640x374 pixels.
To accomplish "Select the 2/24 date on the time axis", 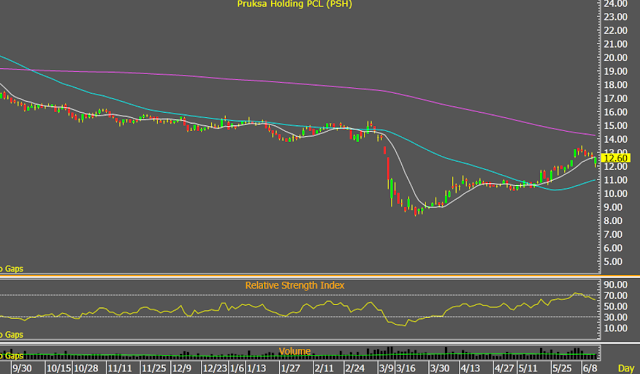I will coord(355,368).
